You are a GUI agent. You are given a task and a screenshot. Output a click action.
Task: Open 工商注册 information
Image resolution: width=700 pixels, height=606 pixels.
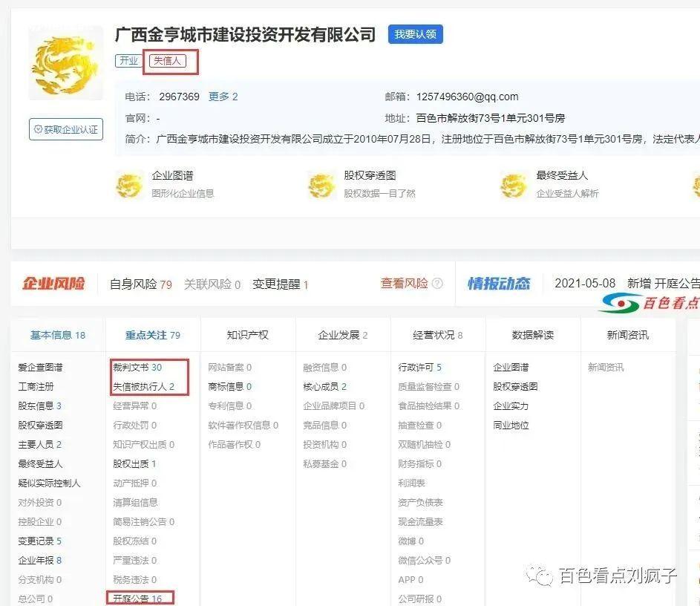click(36, 387)
